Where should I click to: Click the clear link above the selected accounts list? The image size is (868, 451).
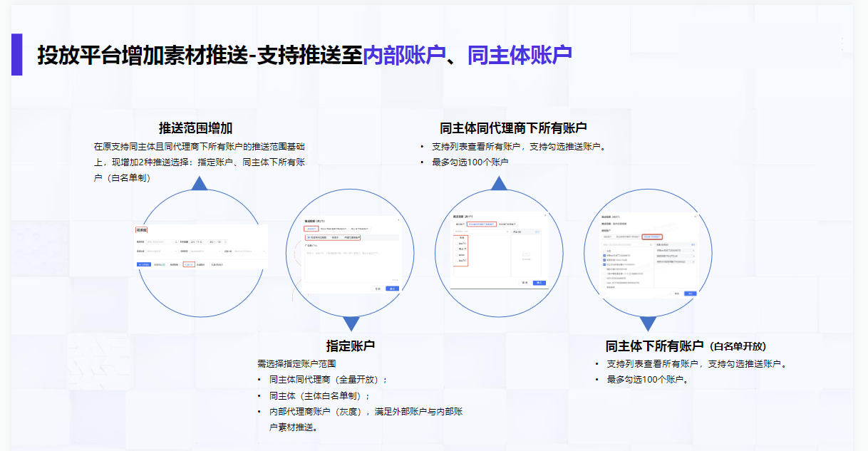tap(692, 244)
